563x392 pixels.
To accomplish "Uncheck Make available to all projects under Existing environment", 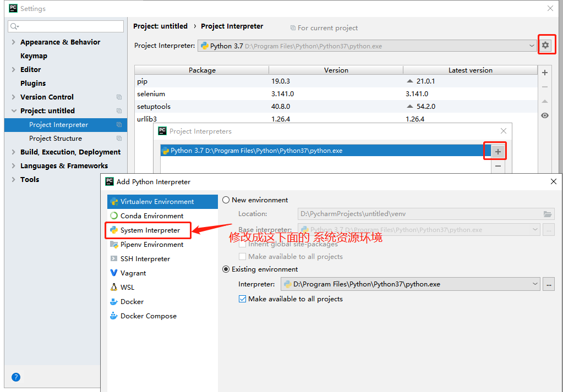I will pos(242,299).
